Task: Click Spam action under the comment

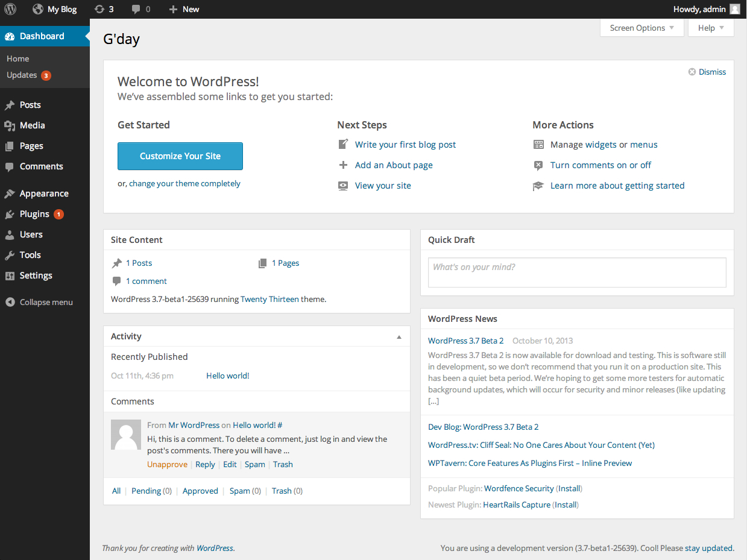Action: pyautogui.click(x=255, y=464)
